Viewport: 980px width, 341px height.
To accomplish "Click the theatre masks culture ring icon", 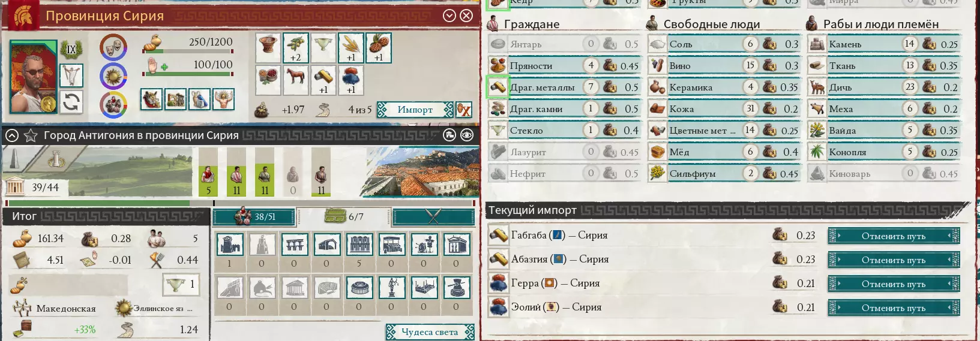I will [113, 47].
